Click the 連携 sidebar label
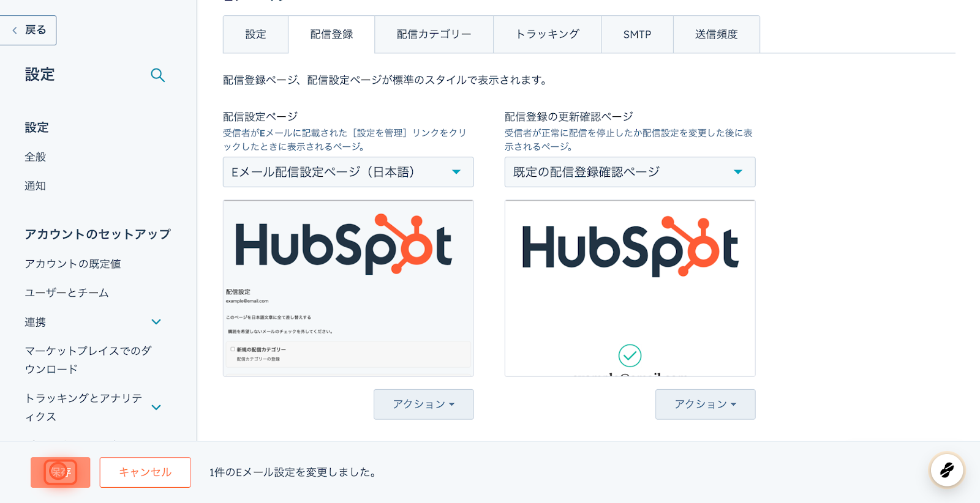Viewport: 980px width, 503px height. 36,322
